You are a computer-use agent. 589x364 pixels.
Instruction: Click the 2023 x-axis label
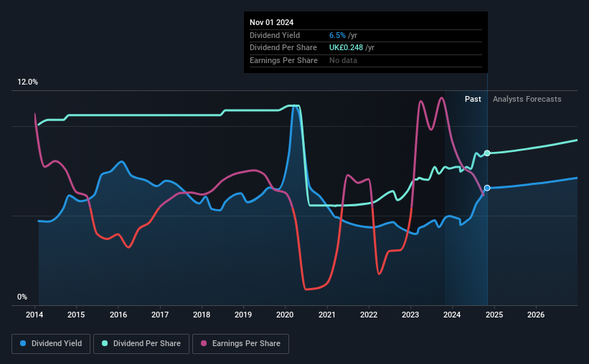point(410,315)
